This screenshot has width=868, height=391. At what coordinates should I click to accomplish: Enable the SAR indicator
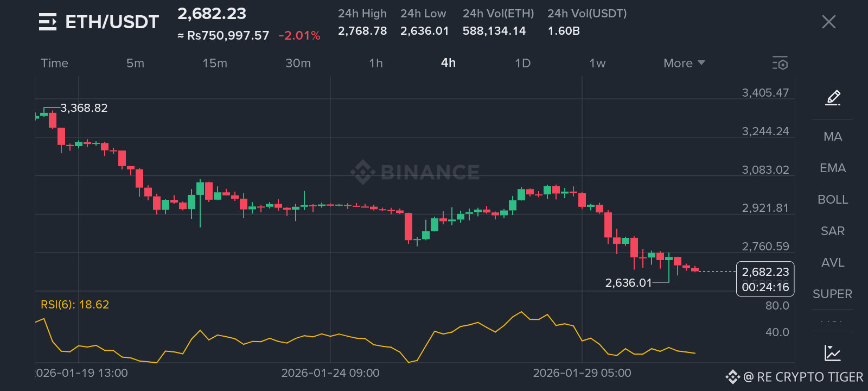point(832,231)
